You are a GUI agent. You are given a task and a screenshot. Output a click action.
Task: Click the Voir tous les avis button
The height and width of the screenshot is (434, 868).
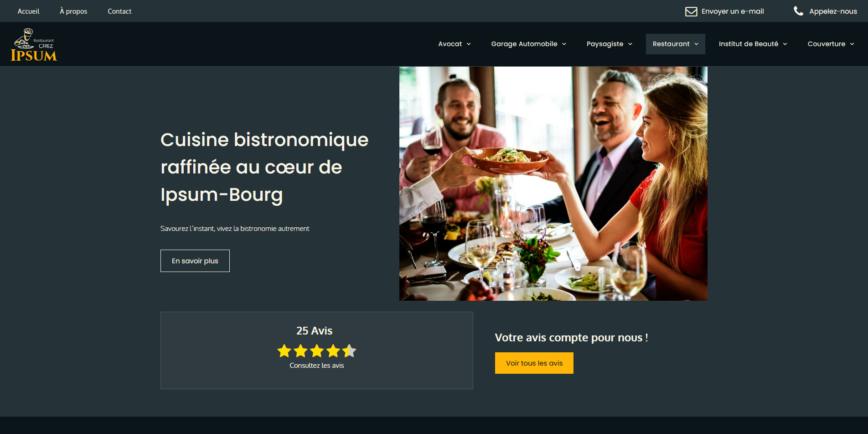click(534, 363)
